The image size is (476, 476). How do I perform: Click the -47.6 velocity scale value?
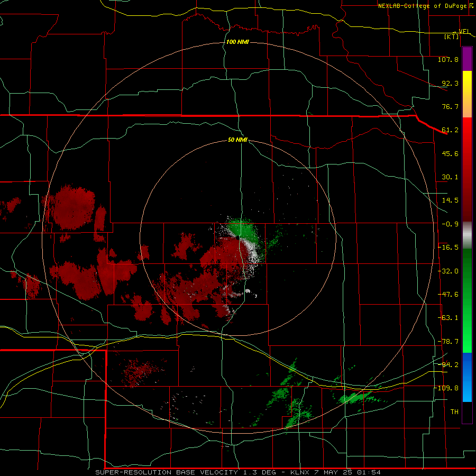pos(448,295)
